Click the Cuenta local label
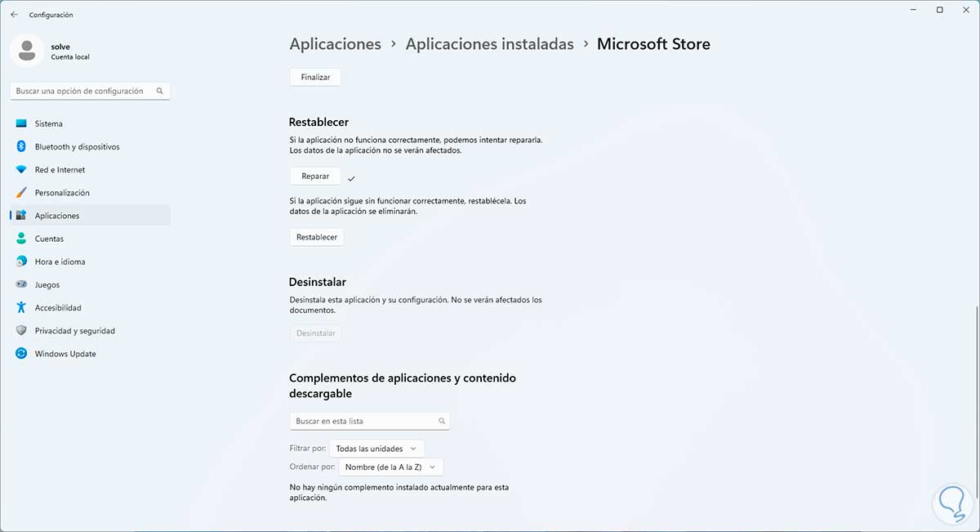This screenshot has height=532, width=980. coord(70,57)
